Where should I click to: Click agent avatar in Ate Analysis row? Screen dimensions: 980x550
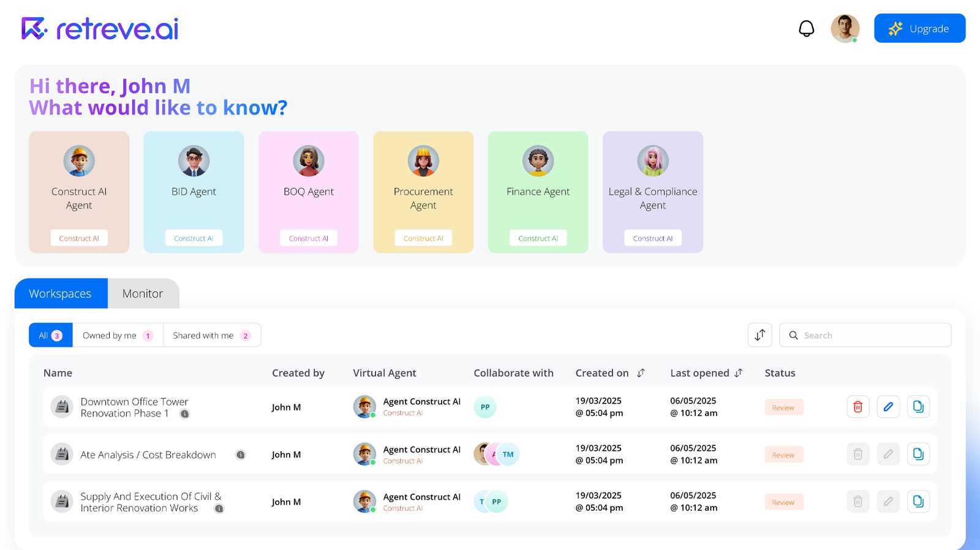364,454
